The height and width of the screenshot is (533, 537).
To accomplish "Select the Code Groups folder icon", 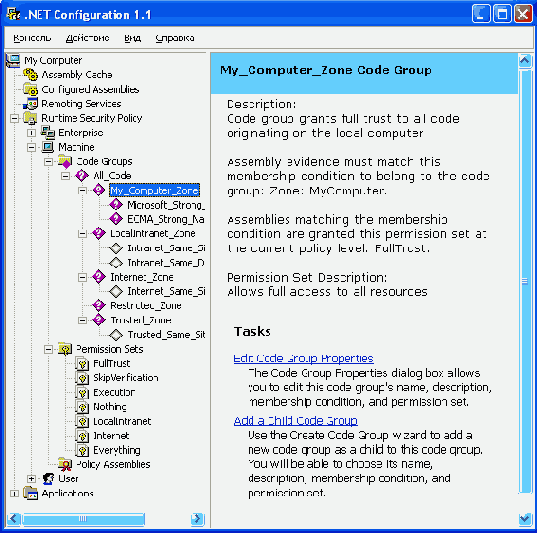I will [65, 161].
